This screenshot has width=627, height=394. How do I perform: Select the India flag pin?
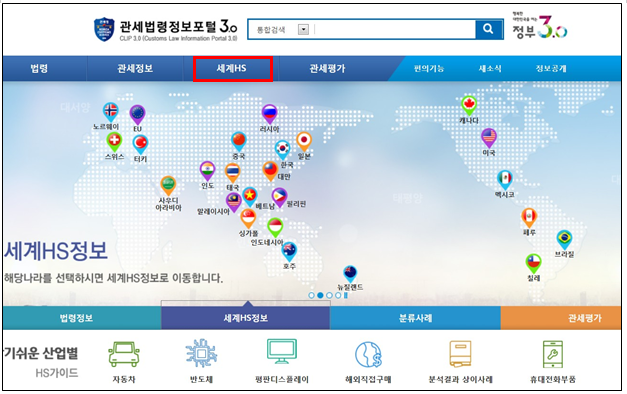(207, 171)
